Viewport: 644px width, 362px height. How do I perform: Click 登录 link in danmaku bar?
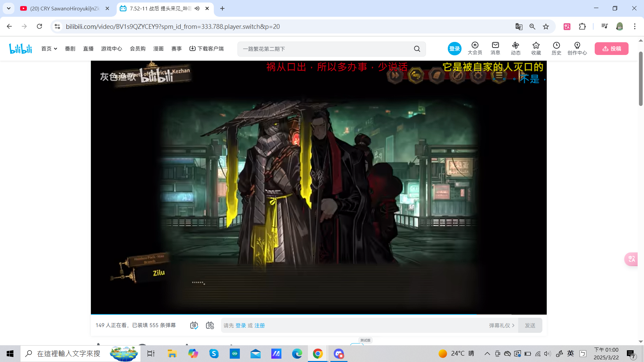coord(240,325)
